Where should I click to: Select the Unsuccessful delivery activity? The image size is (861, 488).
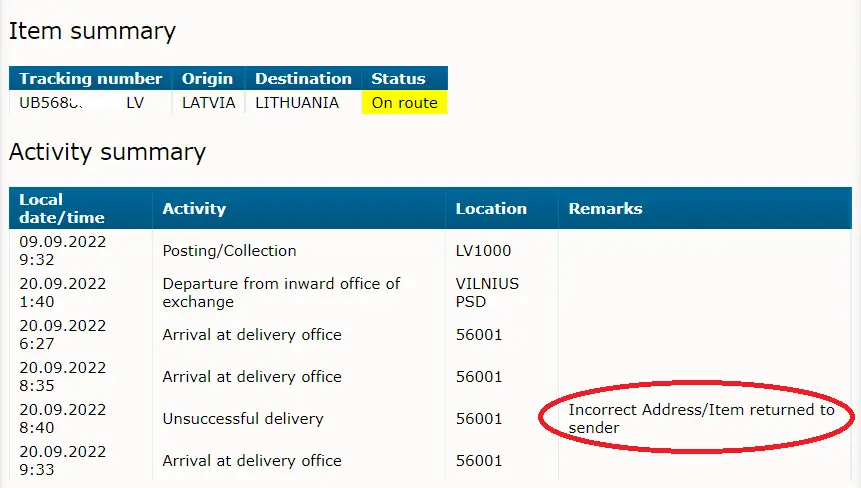click(243, 419)
